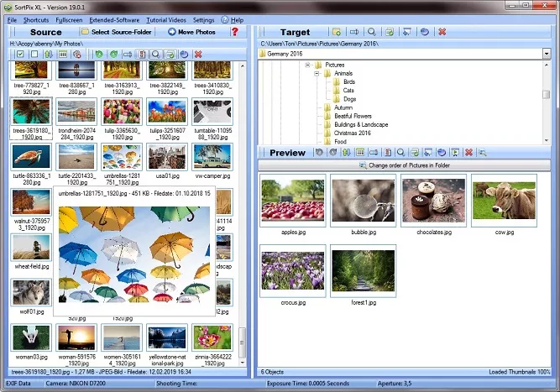Click the red X delete icon in Source toolbar
The height and width of the screenshot is (392, 560).
198,54
